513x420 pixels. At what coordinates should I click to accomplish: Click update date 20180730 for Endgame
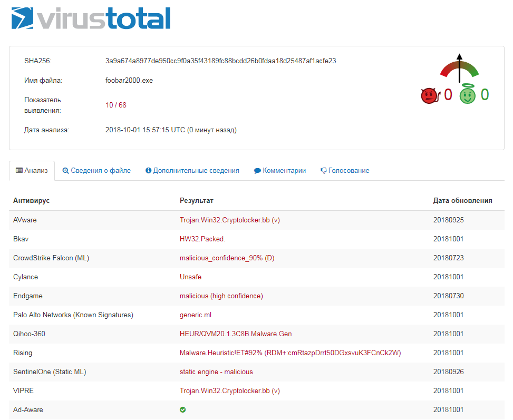[x=449, y=296]
